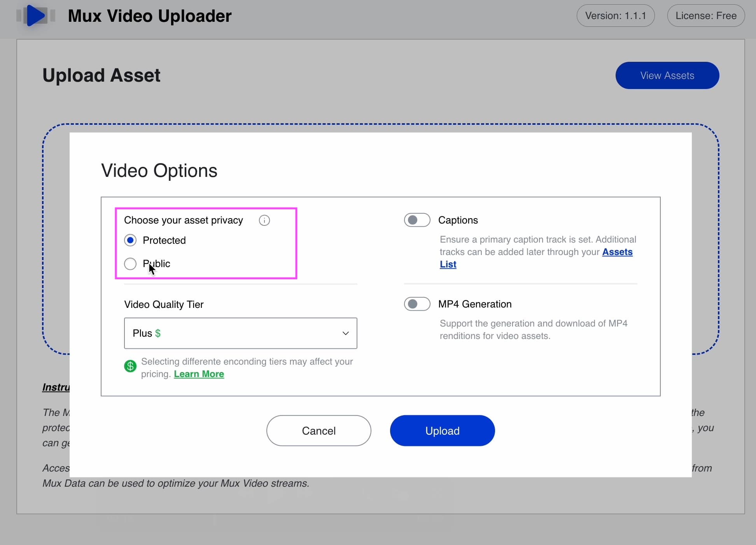Screen dimensions: 756x545
Task: Click the green dollar pricing icon
Action: coord(130,366)
